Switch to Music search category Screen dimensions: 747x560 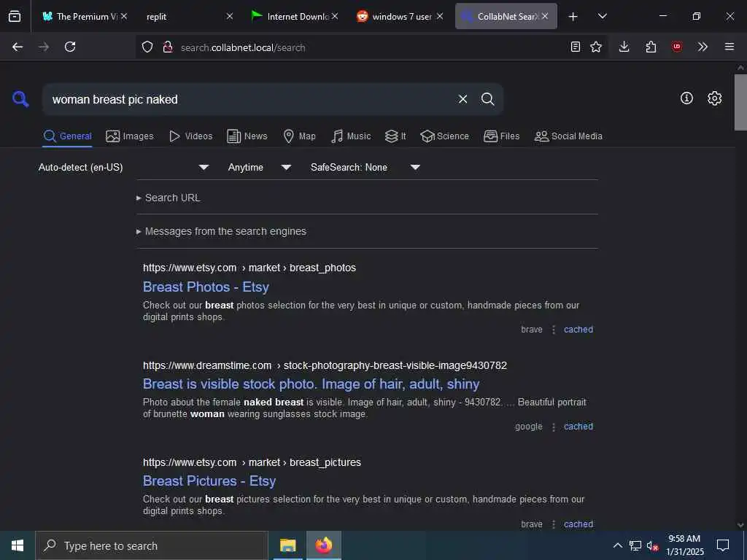[351, 136]
